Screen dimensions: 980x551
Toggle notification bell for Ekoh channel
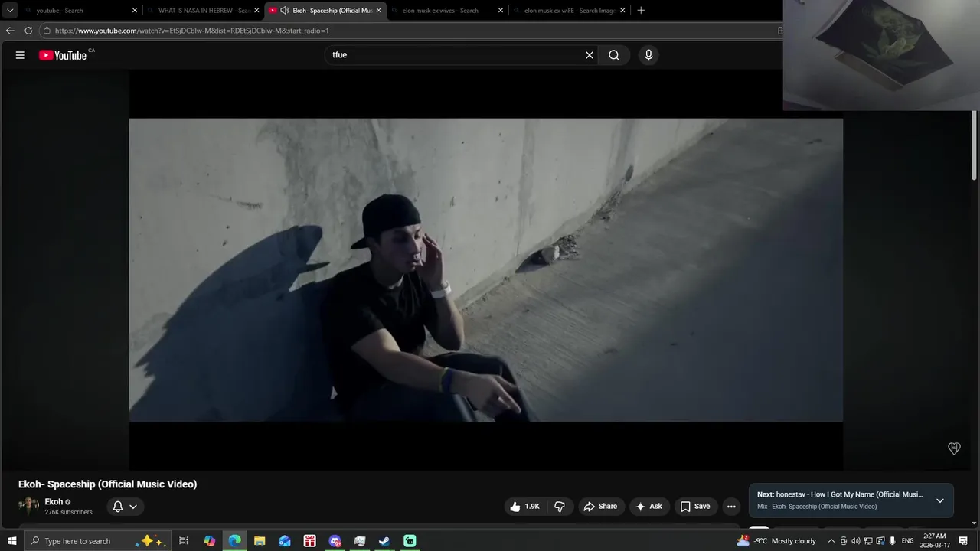coord(125,507)
